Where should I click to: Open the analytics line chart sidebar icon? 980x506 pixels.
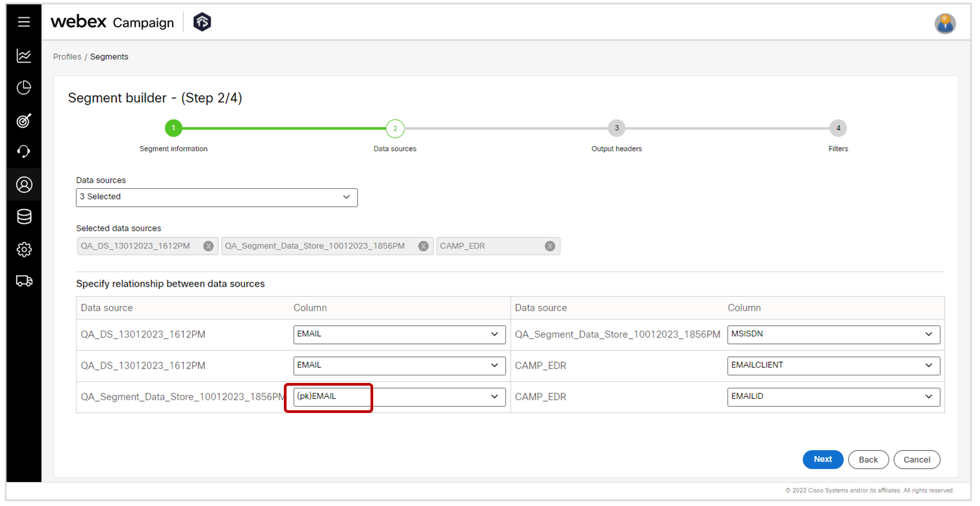tap(24, 56)
